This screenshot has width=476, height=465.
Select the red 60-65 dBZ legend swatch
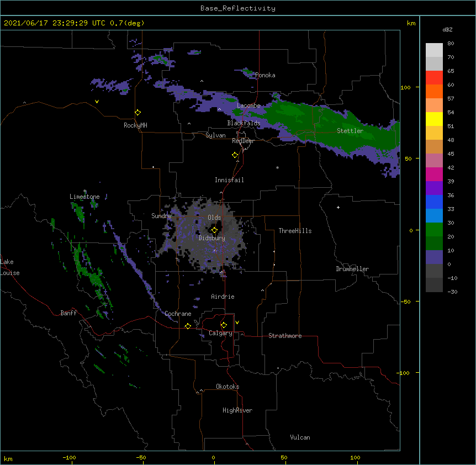coord(434,78)
